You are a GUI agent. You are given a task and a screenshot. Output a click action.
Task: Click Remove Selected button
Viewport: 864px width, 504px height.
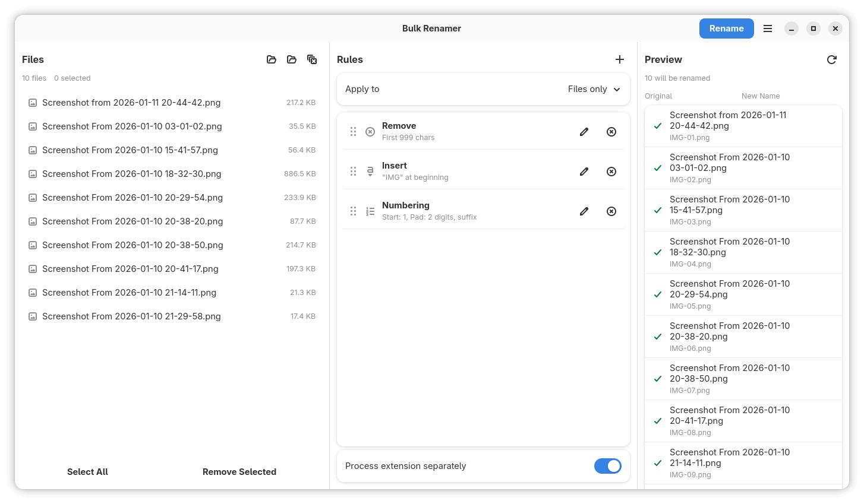[239, 472]
